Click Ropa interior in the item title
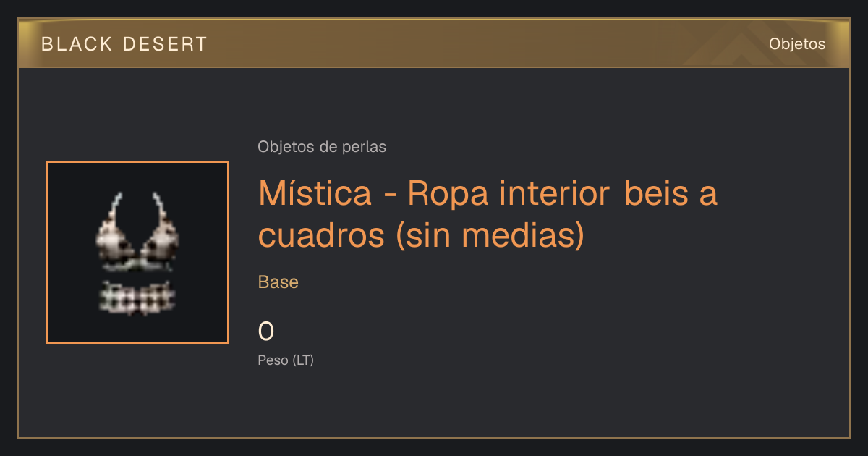The image size is (868, 456). (x=508, y=193)
